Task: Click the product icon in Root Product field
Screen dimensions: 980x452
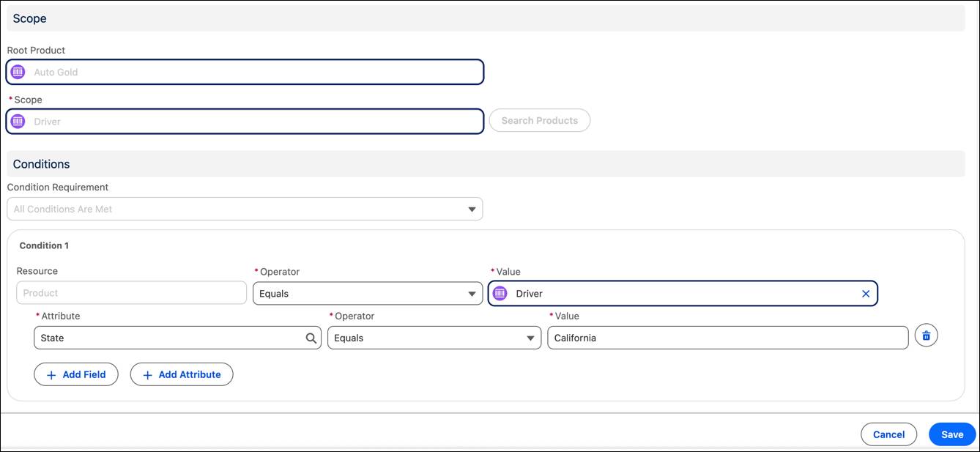Action: tap(18, 71)
